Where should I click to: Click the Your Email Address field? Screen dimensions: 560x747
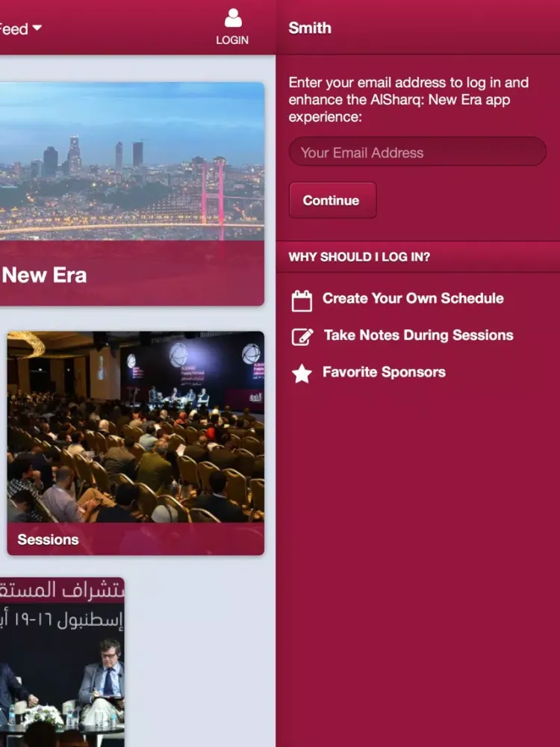coord(417,152)
